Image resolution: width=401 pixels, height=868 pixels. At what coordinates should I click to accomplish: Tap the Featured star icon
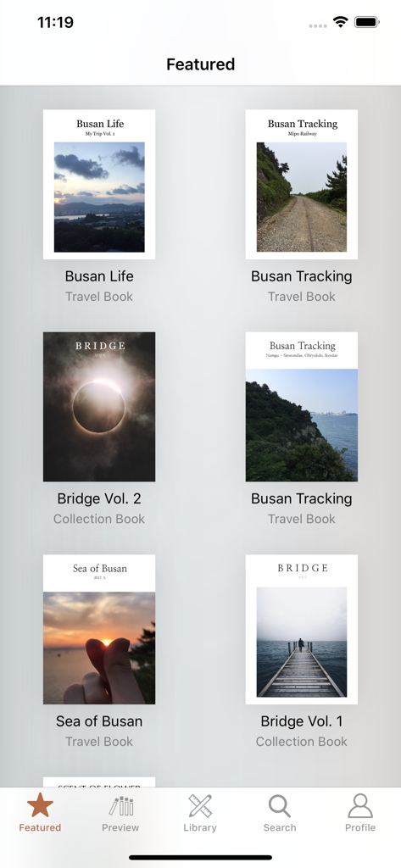point(40,805)
